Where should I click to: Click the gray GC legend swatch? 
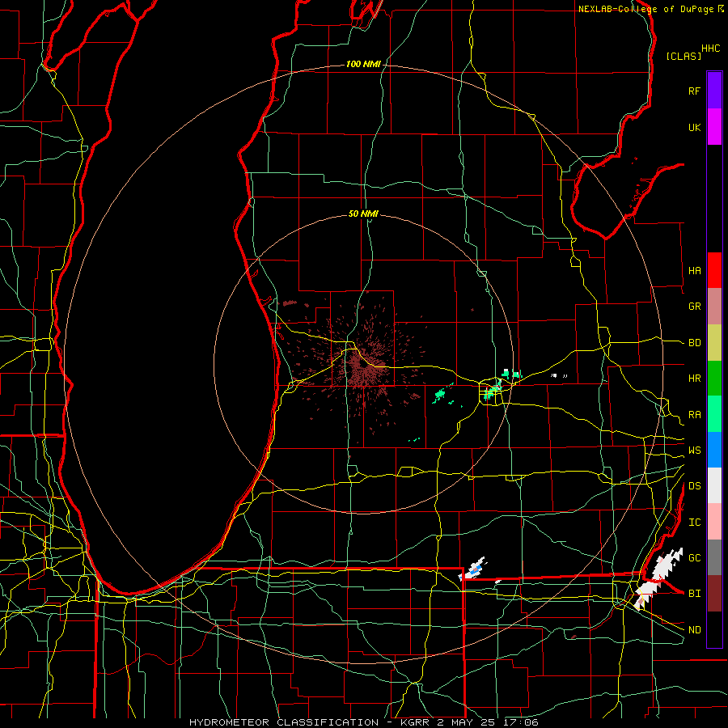(x=714, y=557)
